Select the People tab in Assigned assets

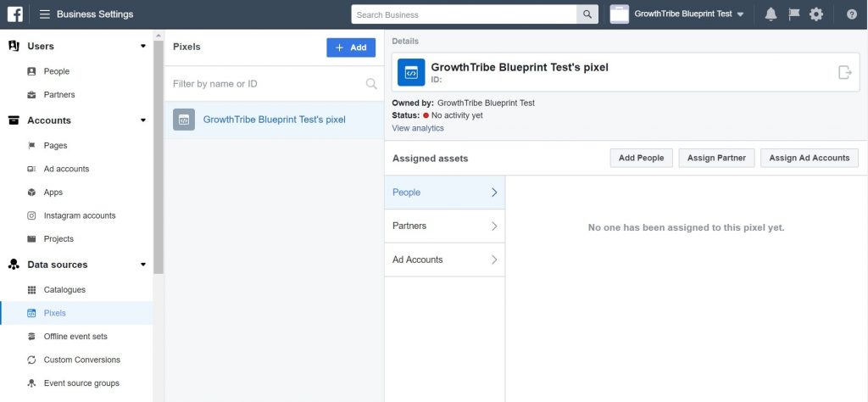pos(444,193)
